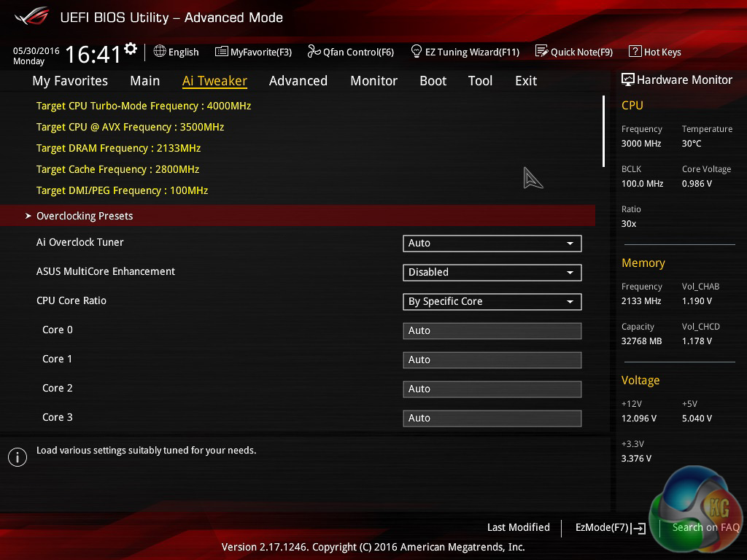This screenshot has width=747, height=560.
Task: Click the CPU Core Ratio label
Action: 71,300
